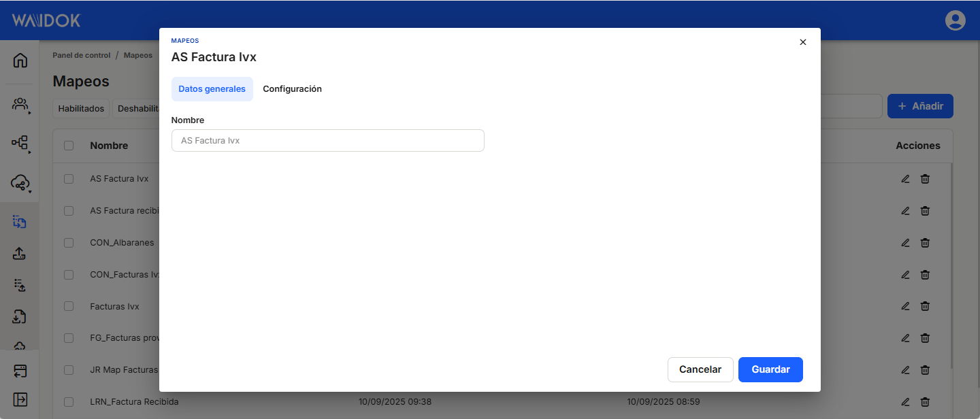Go to home via sidebar house icon
This screenshot has height=419, width=980.
[20, 61]
